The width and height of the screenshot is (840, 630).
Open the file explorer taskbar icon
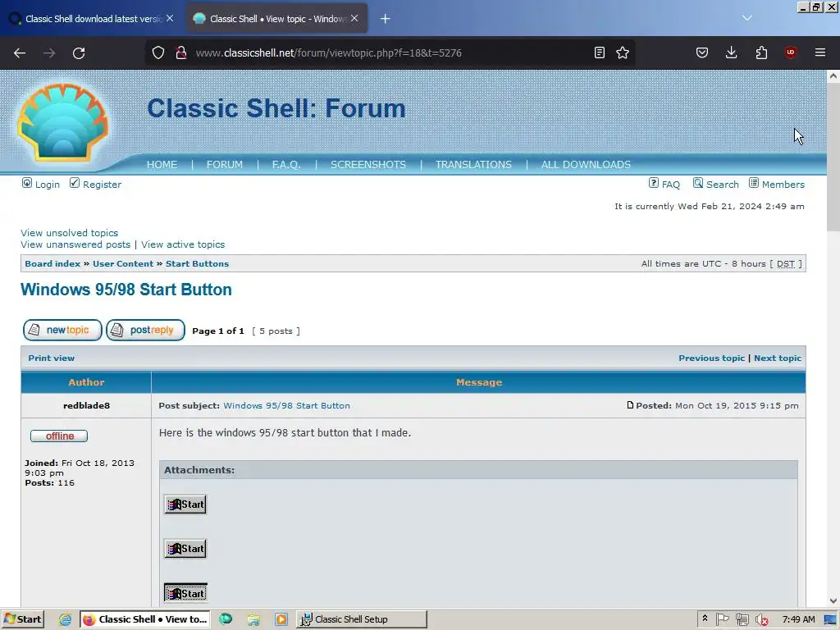(253, 619)
